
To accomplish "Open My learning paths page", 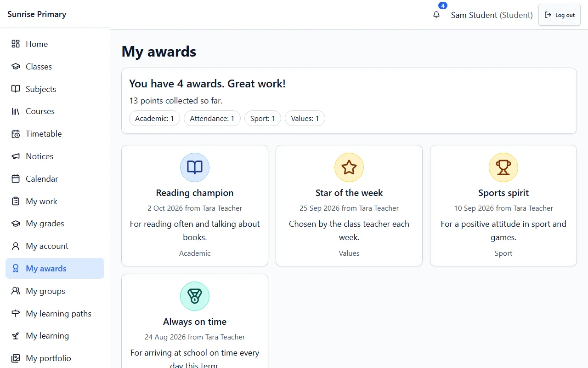I will tap(55, 314).
